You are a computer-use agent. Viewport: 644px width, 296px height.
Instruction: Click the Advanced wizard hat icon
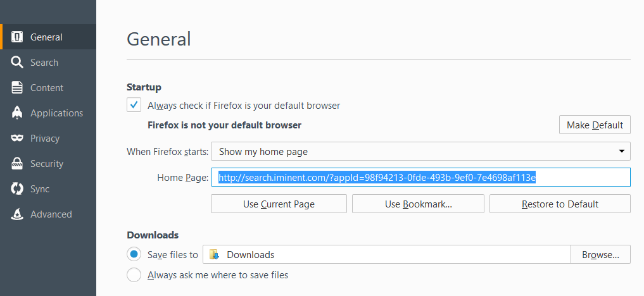pyautogui.click(x=18, y=214)
